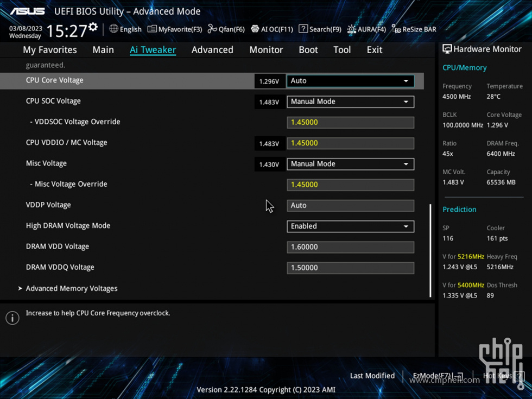Click the globe language icon
This screenshot has width=532, height=399.
click(113, 29)
